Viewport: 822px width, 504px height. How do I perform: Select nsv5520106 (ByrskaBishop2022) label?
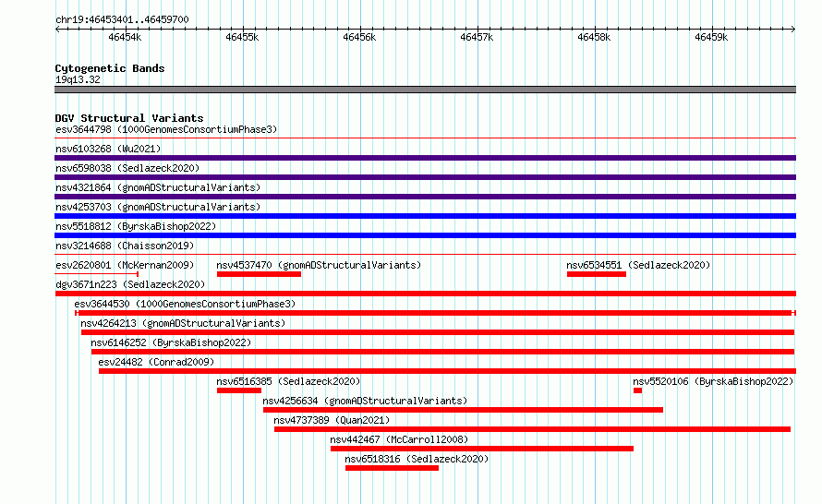713,381
